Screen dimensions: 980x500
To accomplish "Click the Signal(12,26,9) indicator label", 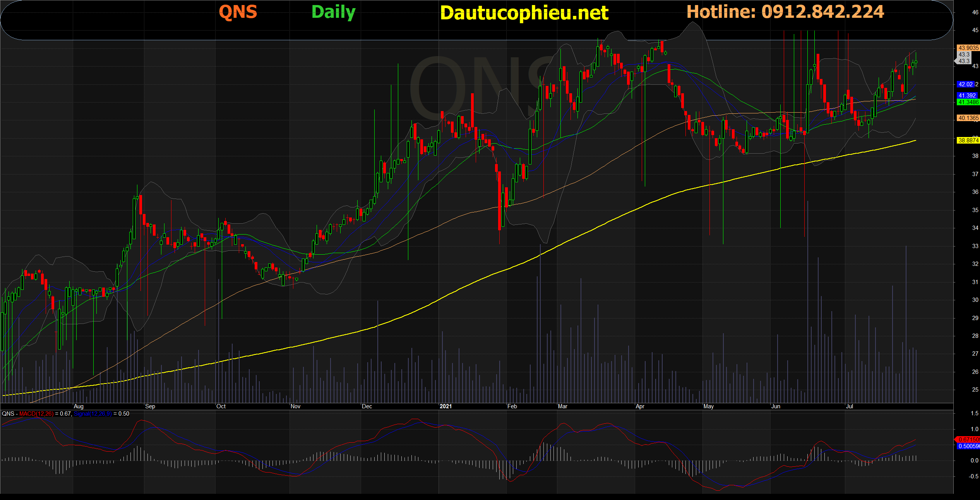I will [x=93, y=414].
